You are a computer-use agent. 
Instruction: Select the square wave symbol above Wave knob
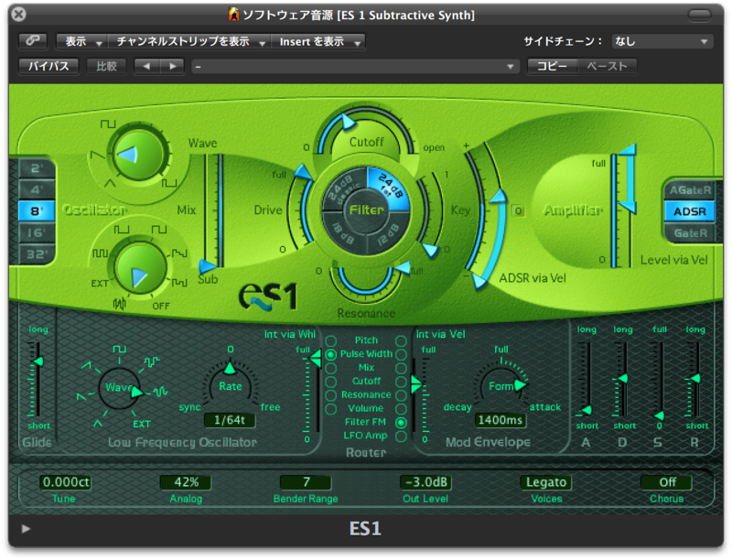tap(108, 124)
